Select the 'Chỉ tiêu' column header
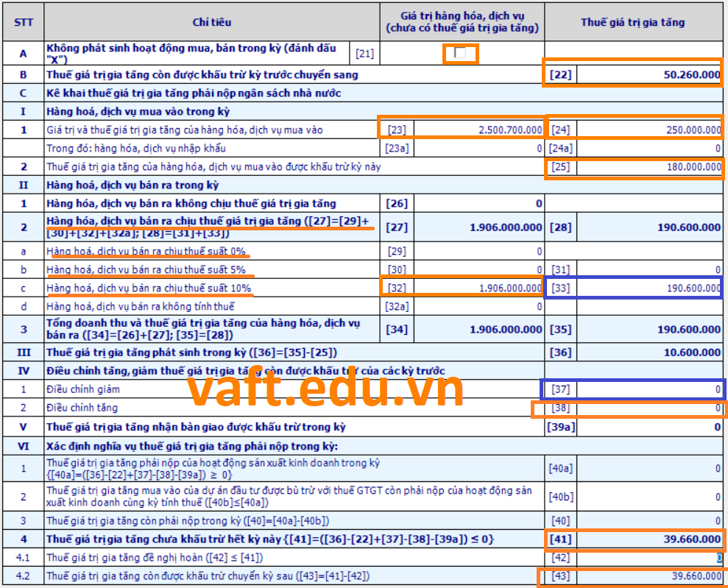 212,22
